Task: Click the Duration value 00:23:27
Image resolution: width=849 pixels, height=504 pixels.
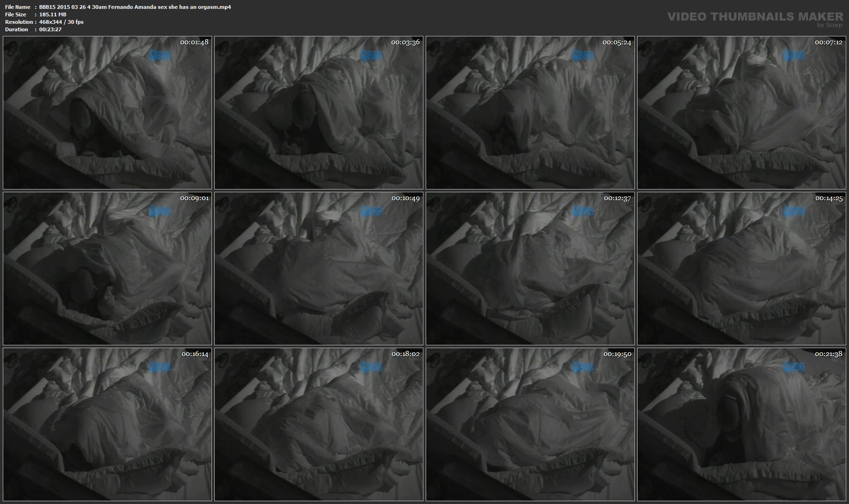Action: 50,29
